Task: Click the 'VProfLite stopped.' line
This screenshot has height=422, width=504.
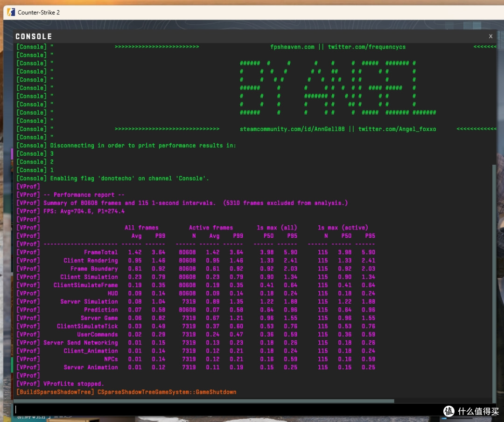Action: 74,384
